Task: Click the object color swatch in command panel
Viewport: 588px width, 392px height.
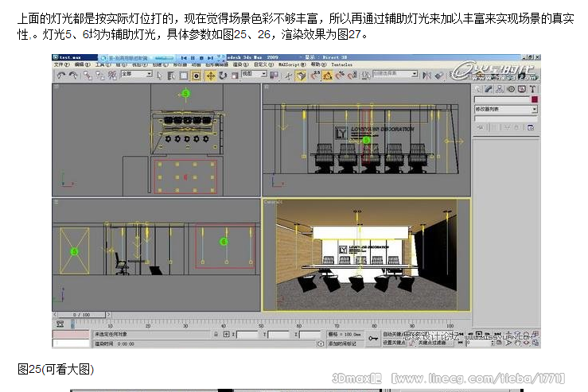Action: click(535, 99)
